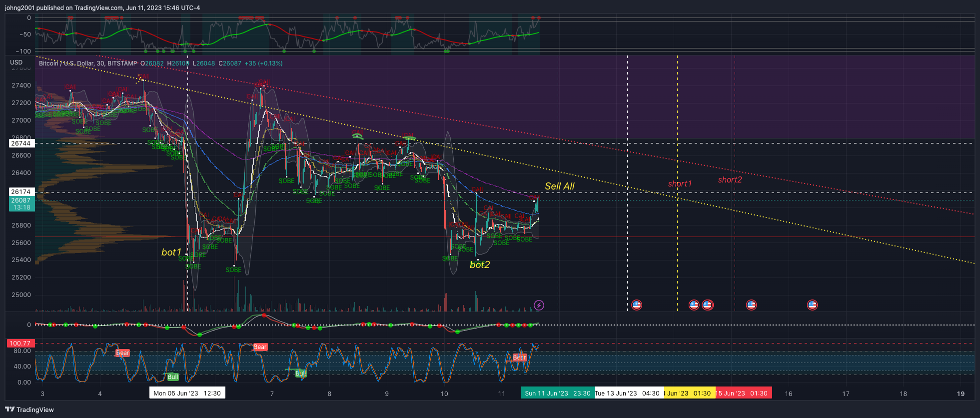The height and width of the screenshot is (418, 980).
Task: Click the 'bot1' annotation
Action: pyautogui.click(x=171, y=252)
